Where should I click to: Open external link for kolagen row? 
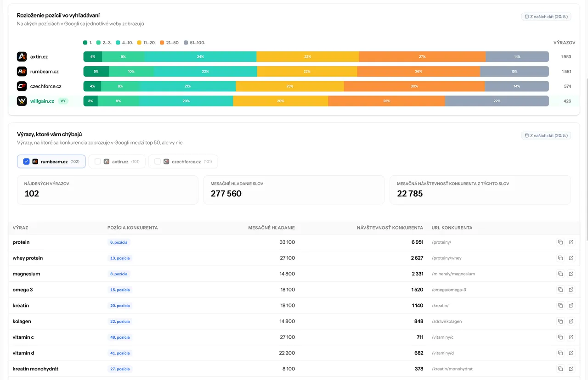click(571, 321)
